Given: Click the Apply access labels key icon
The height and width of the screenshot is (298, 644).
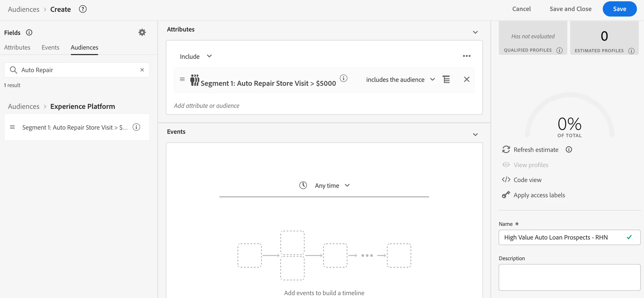Looking at the screenshot, I should pyautogui.click(x=506, y=195).
